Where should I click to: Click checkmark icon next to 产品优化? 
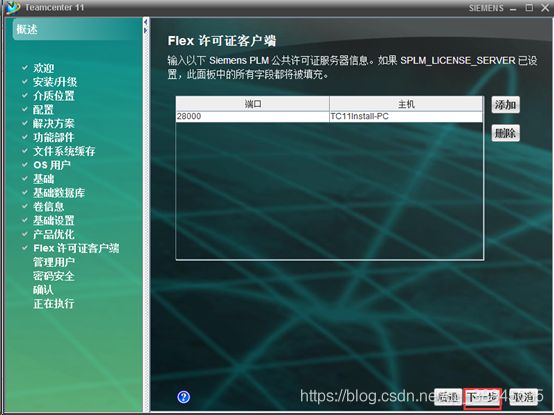click(25, 233)
